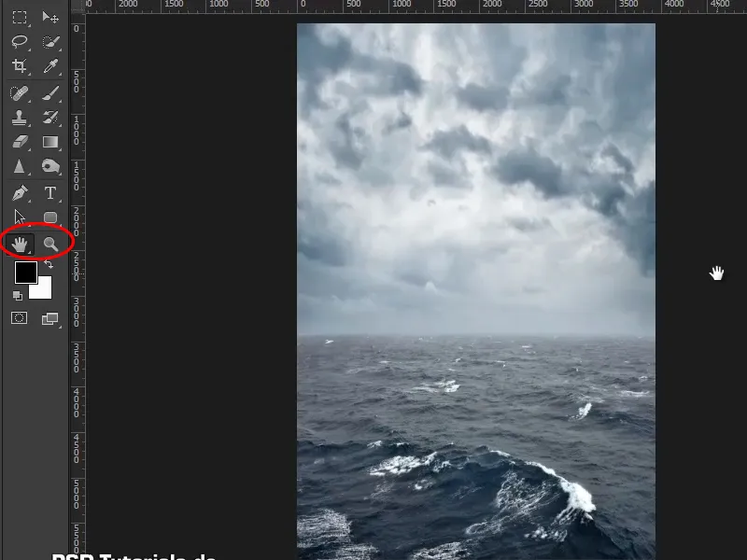Open the white background color picker
Screen dimensions: 747x560
44,290
